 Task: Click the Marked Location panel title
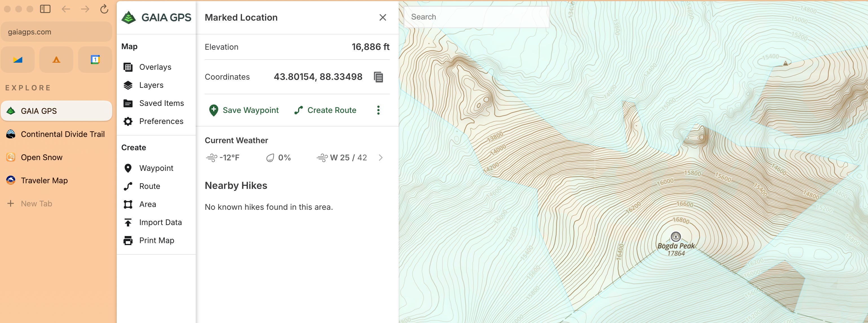click(x=241, y=18)
